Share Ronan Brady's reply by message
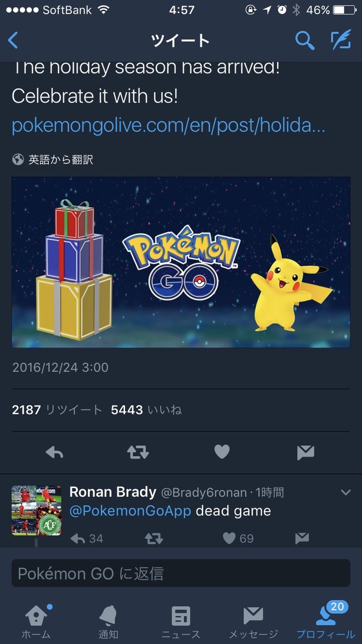This screenshot has width=362, height=644. coord(302,538)
